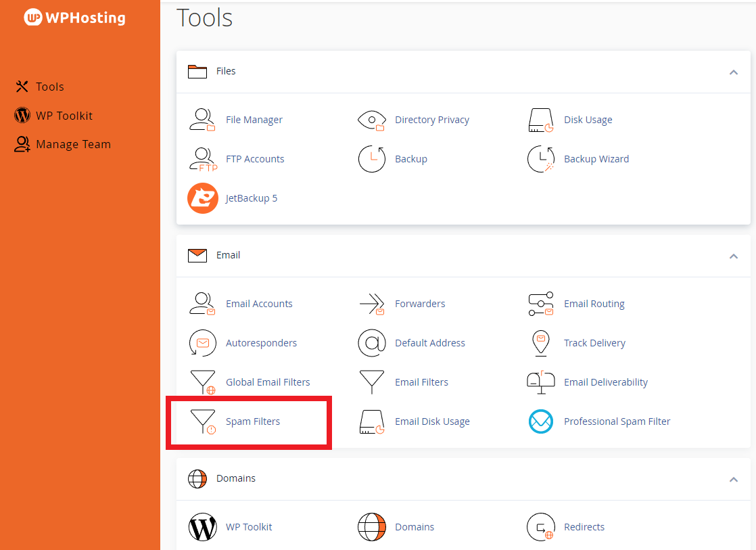Select the FTP Accounts icon
The height and width of the screenshot is (550, 756).
(202, 159)
